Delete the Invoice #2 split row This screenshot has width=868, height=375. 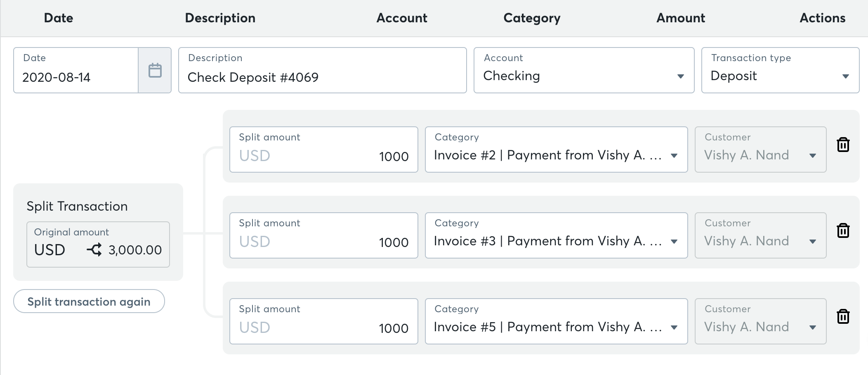pyautogui.click(x=843, y=145)
